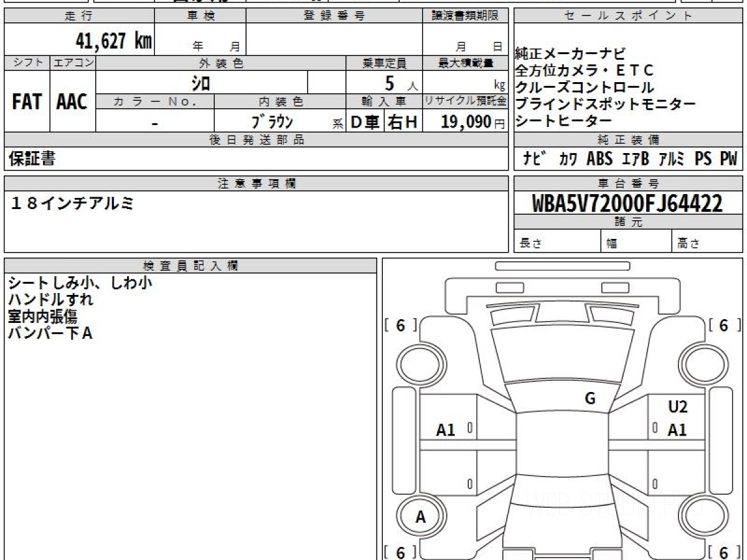Click the 車検 header label
747x560 pixels.
pos(200,16)
